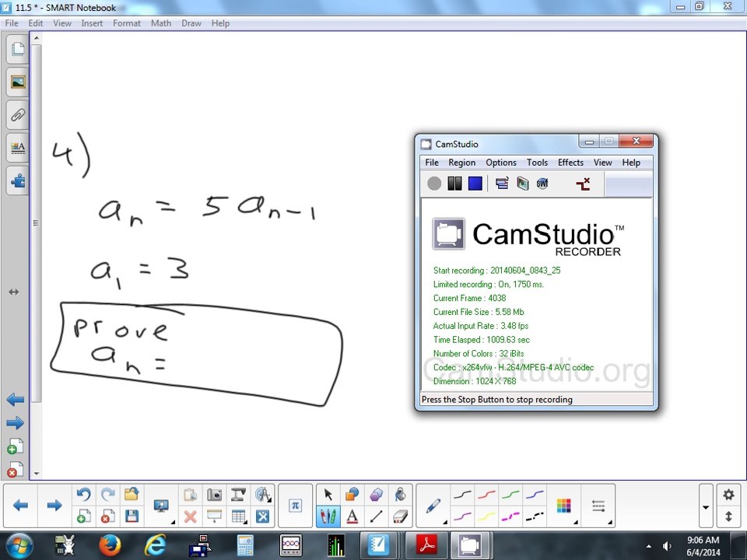Image resolution: width=747 pixels, height=560 pixels.
Task: Open Region menu in CamStudio
Action: [461, 163]
